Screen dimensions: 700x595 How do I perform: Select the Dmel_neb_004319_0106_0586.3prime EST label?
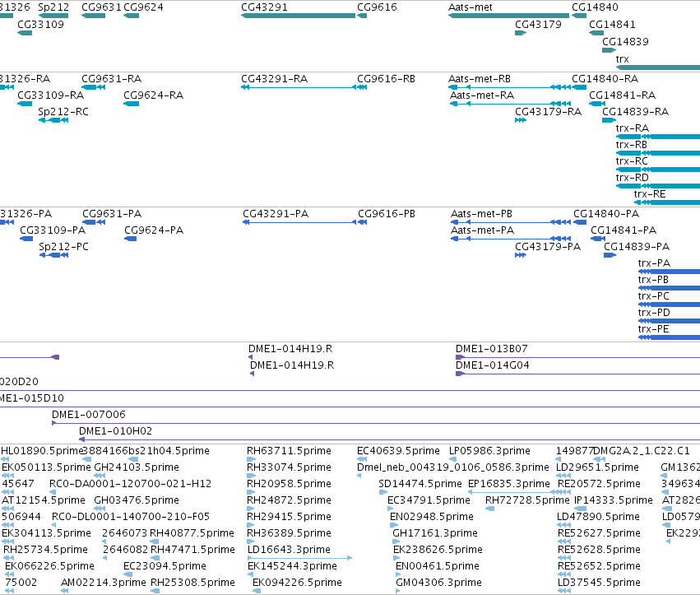tap(453, 467)
